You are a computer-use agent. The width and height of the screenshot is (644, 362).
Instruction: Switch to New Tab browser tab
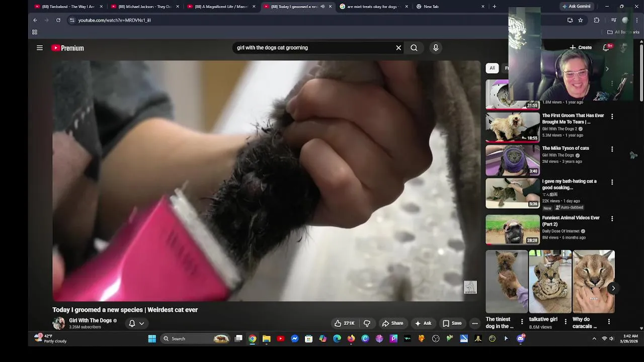coord(449,7)
